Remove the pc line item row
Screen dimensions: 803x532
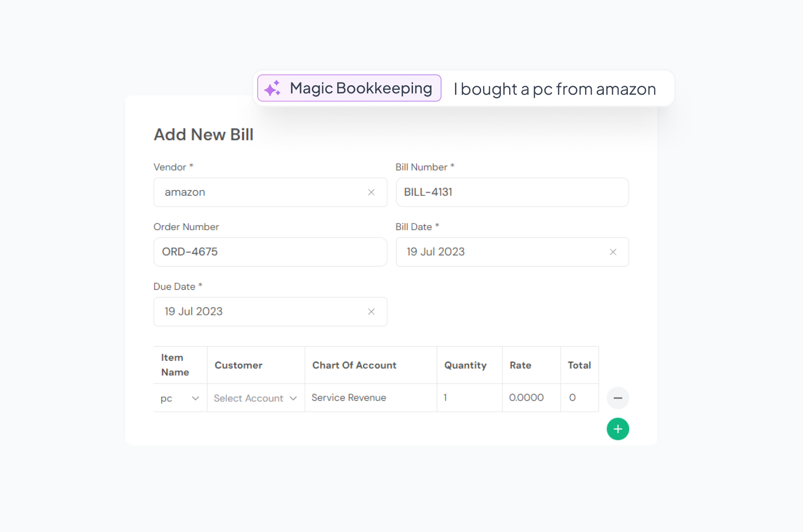[617, 398]
